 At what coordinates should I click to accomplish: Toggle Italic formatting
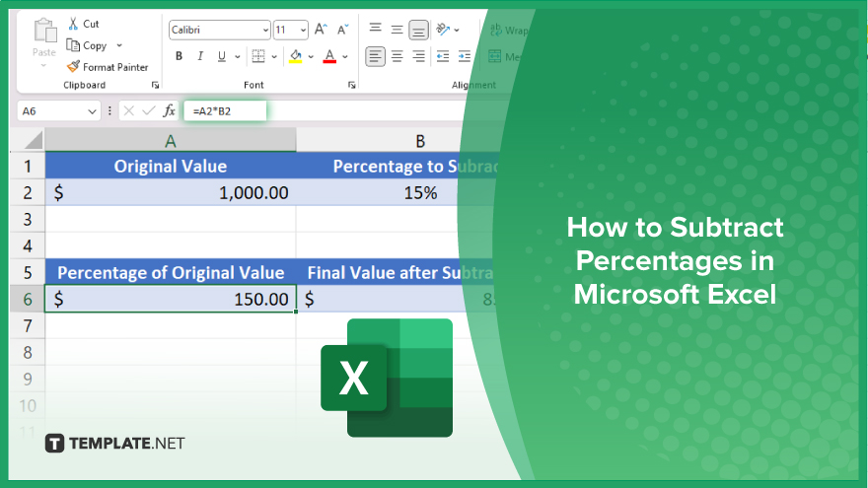pyautogui.click(x=200, y=56)
